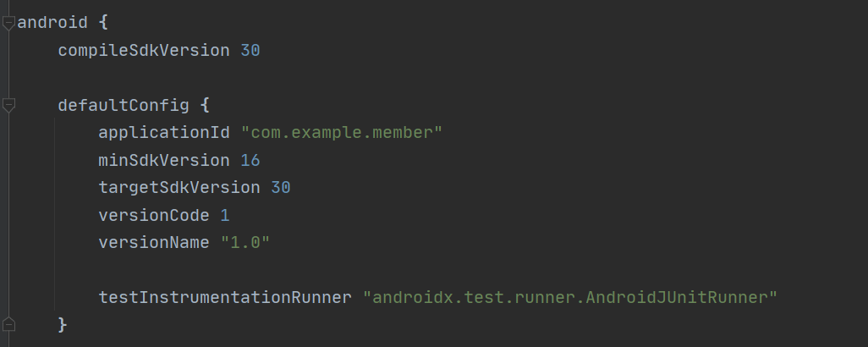Click the targetSdkVersion value 30
This screenshot has width=868, height=347.
pyautogui.click(x=281, y=188)
